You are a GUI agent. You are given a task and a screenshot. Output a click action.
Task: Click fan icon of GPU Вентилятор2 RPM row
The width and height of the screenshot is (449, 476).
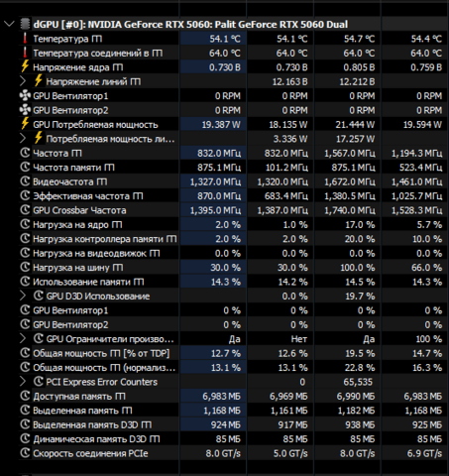tap(25, 110)
